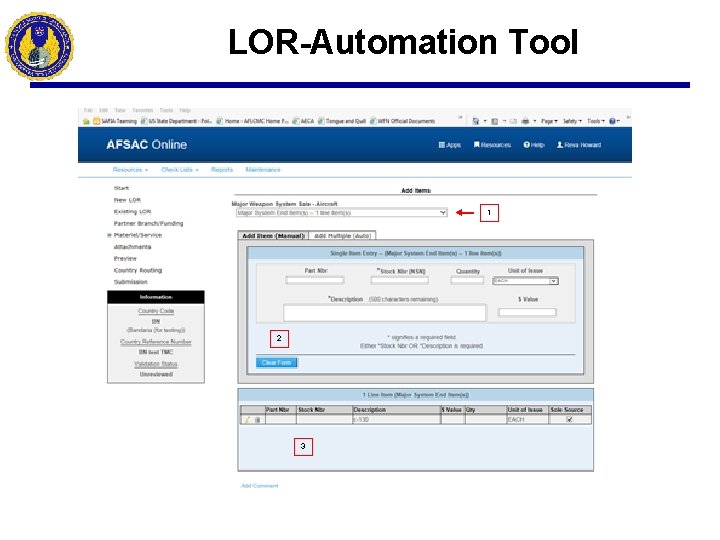Click the Clear Form button

tap(276, 363)
